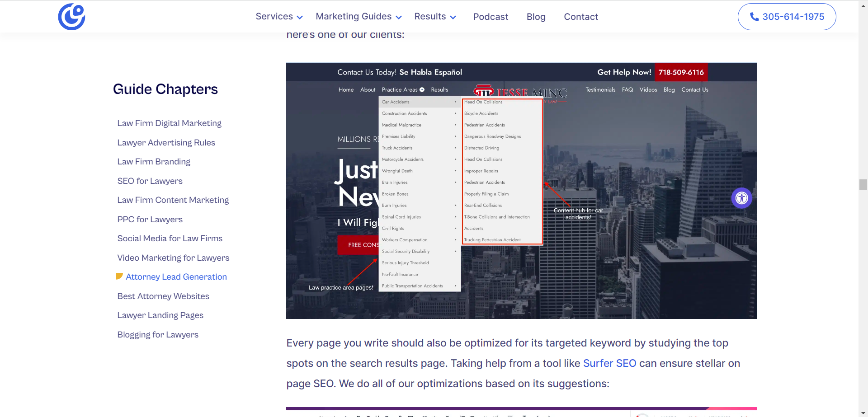Navigate to Contact page
Image resolution: width=868 pixels, height=417 pixels.
point(580,17)
